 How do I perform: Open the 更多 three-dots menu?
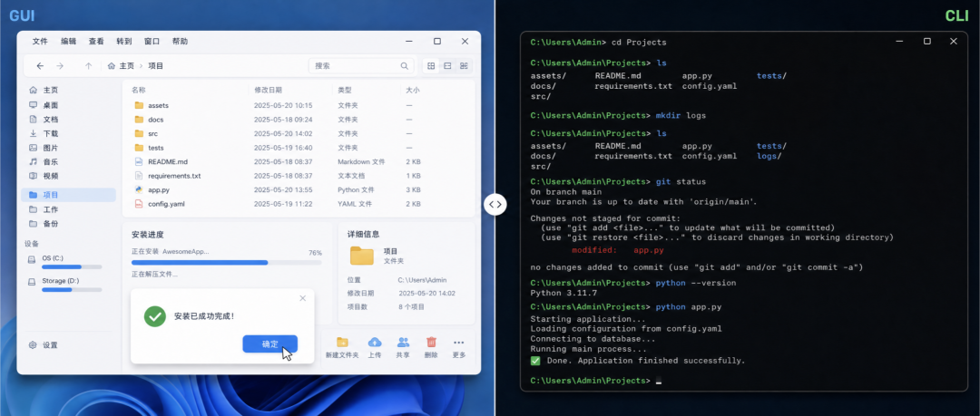click(459, 348)
